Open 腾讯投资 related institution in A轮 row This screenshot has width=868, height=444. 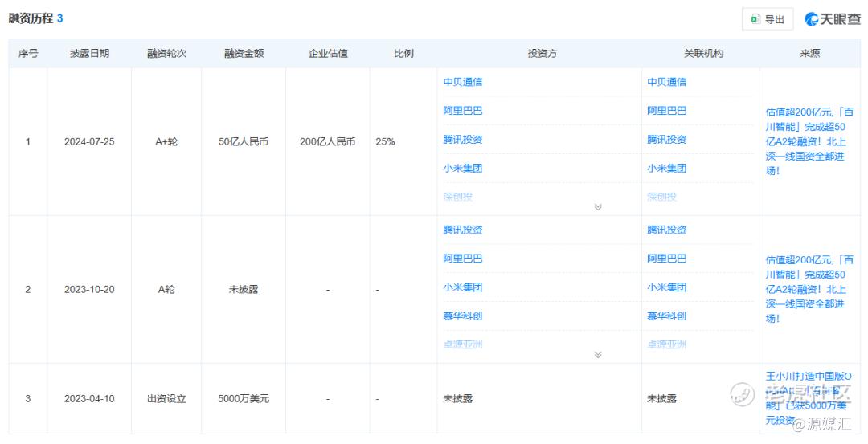pyautogui.click(x=667, y=230)
